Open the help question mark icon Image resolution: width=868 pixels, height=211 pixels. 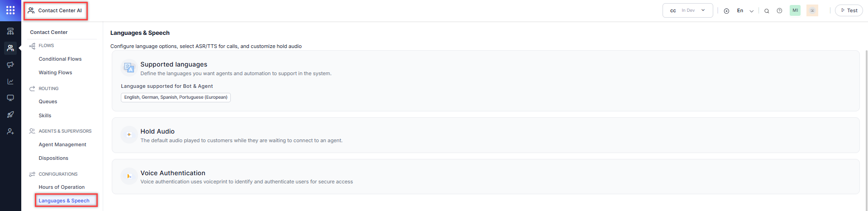pos(779,11)
